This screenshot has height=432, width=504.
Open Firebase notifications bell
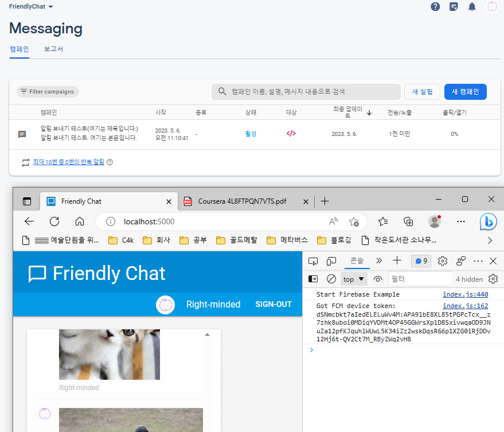472,7
